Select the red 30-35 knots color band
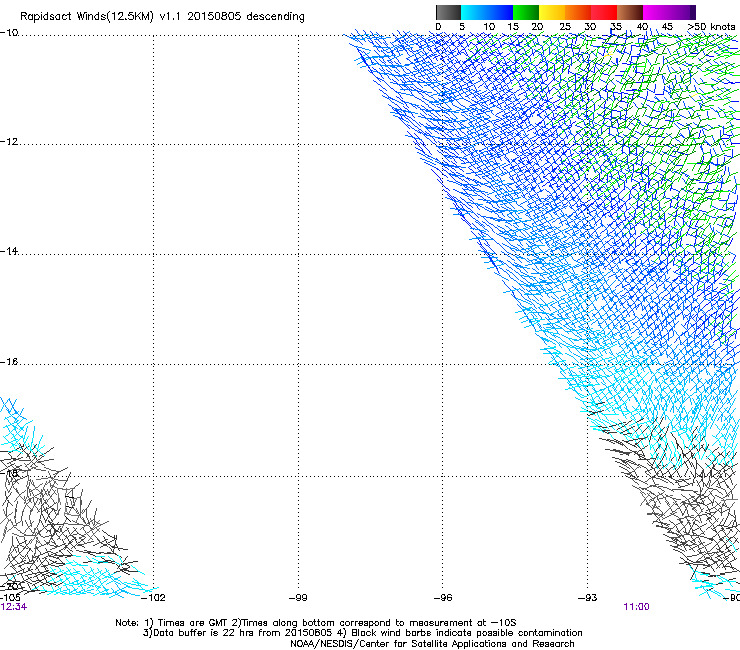Image resolution: width=740 pixels, height=650 pixels. (604, 12)
